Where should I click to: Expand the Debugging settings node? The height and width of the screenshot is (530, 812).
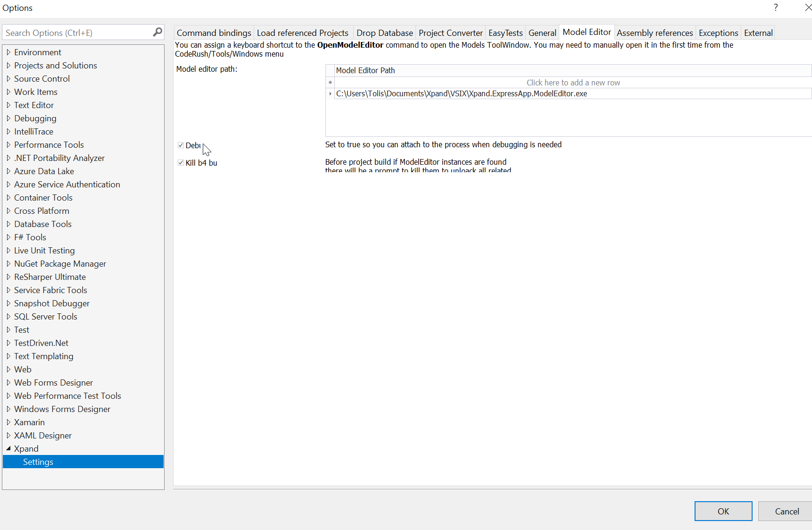8,118
